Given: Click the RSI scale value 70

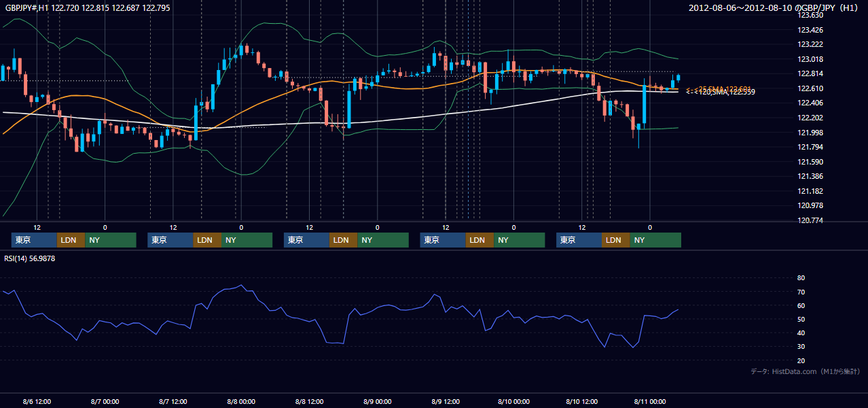Looking at the screenshot, I should click(801, 292).
